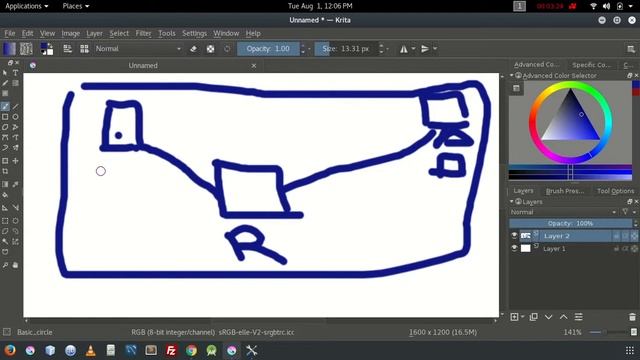
Task: Click the reload original preset button
Action: point(227,49)
